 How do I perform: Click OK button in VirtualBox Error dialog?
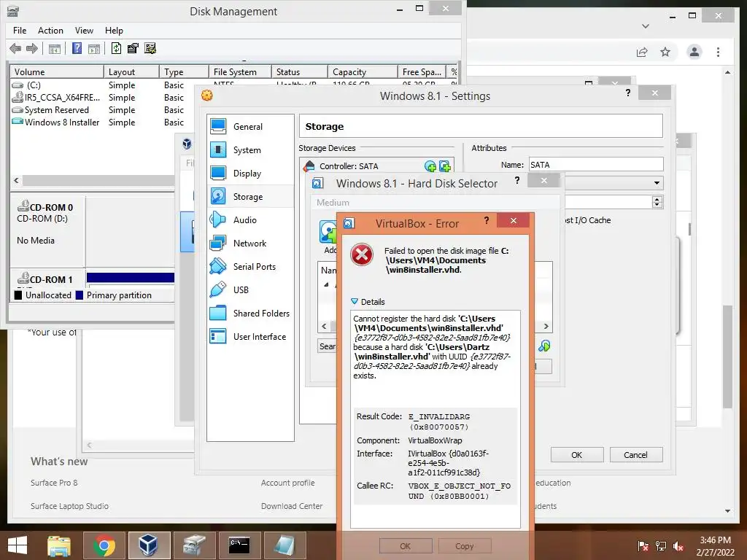[x=406, y=546]
